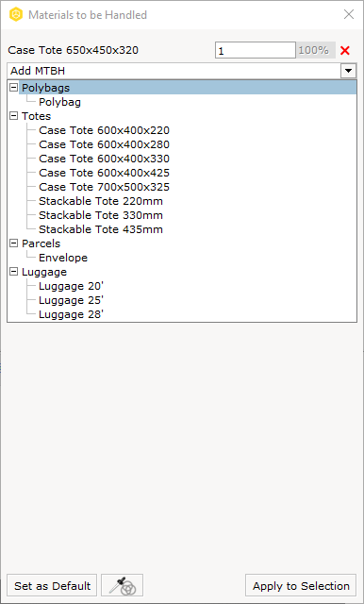Select the Envelope parcel item

(x=63, y=258)
